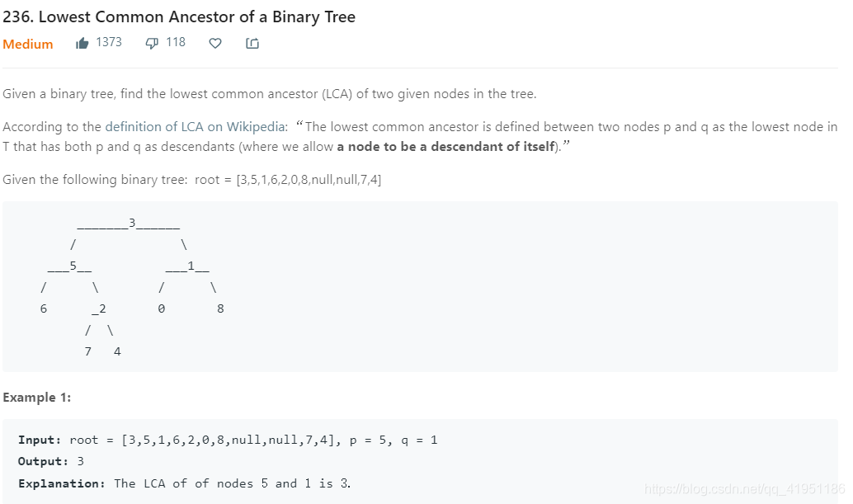The width and height of the screenshot is (853, 504).
Task: Click node 1 in the tree diagram
Action: pyautogui.click(x=191, y=266)
